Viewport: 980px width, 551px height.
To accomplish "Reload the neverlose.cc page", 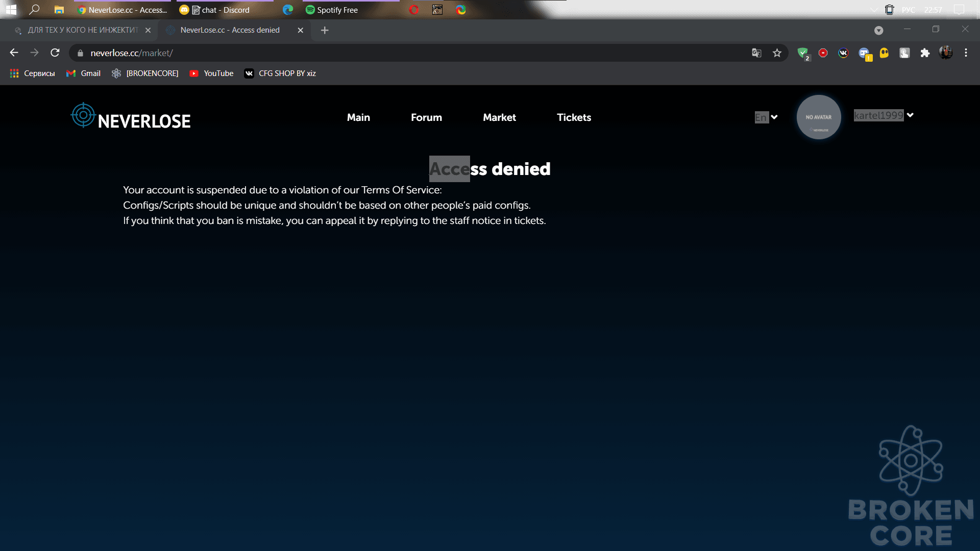I will point(55,53).
